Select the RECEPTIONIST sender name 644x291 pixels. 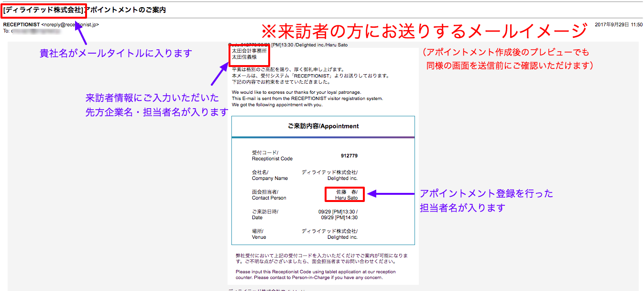[x=21, y=24]
